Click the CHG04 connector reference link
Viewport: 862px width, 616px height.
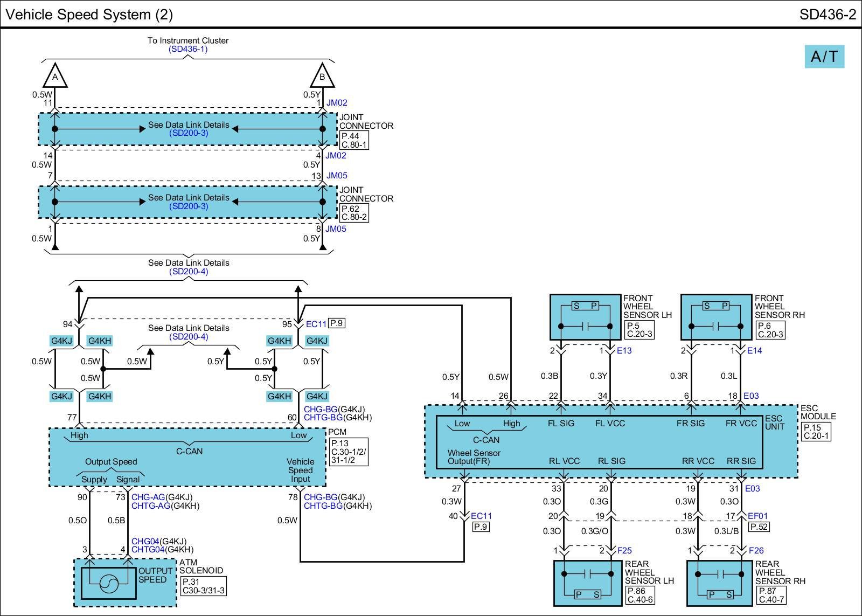coord(144,541)
